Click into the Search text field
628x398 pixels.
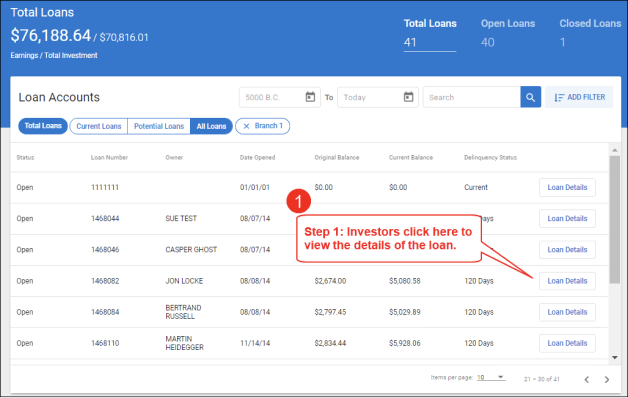471,97
